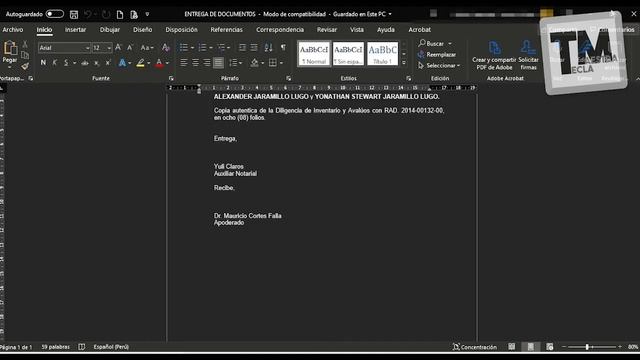Viewport: 640px width, 360px height.
Task: Click the Español (Perú) language indicator
Action: (111, 347)
